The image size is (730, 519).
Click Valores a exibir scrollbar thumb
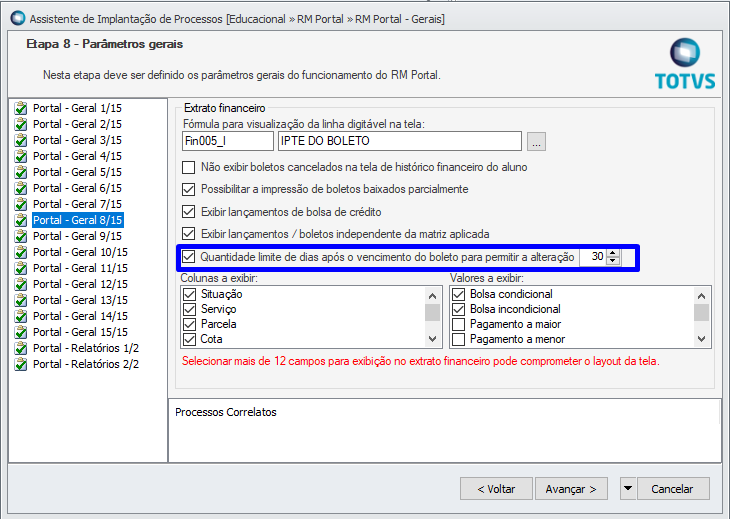(702, 312)
